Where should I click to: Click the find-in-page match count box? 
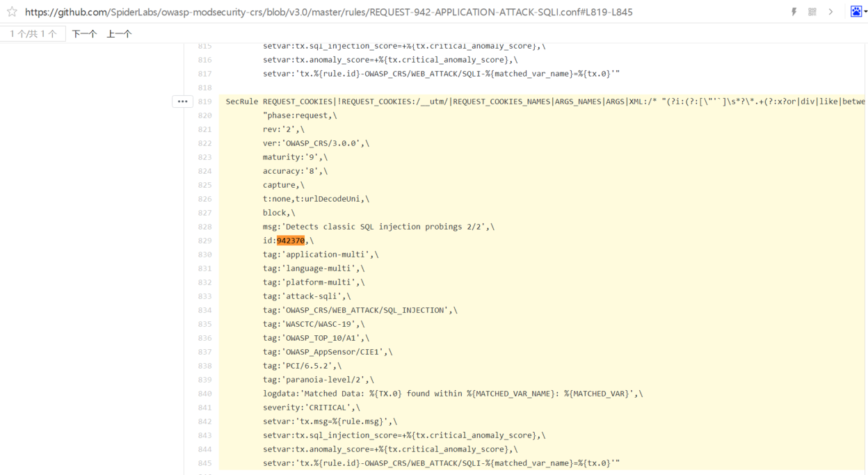tap(33, 34)
